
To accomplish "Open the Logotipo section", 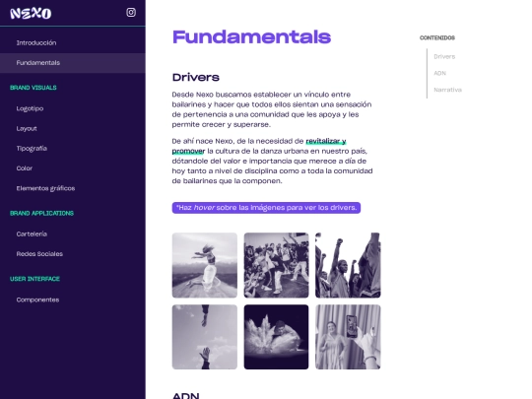I will (x=30, y=108).
